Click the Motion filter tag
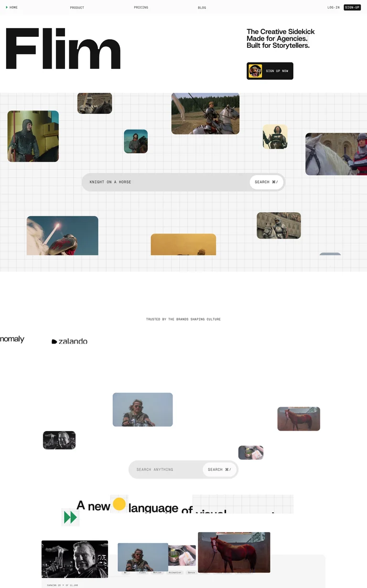The image size is (367, 588). click(x=158, y=573)
